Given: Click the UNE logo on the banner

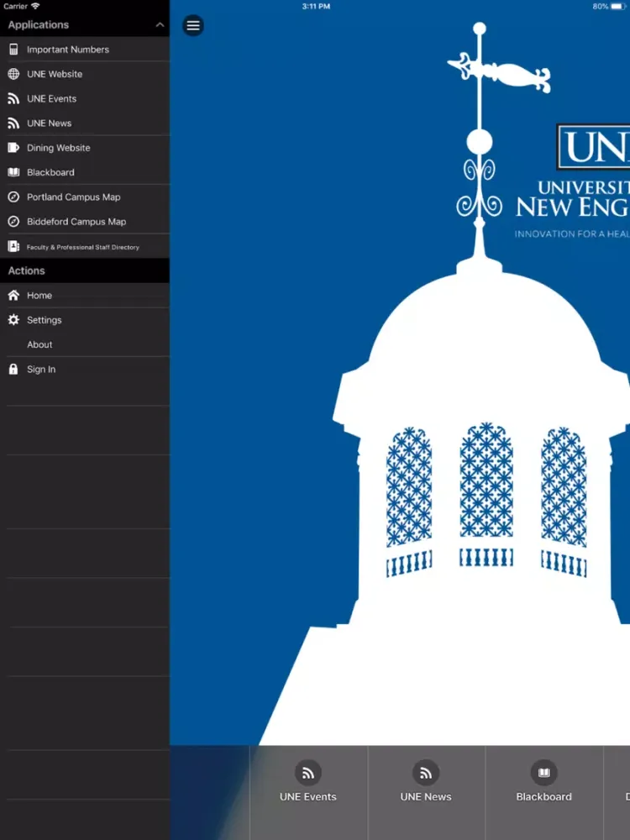Looking at the screenshot, I should pos(593,147).
